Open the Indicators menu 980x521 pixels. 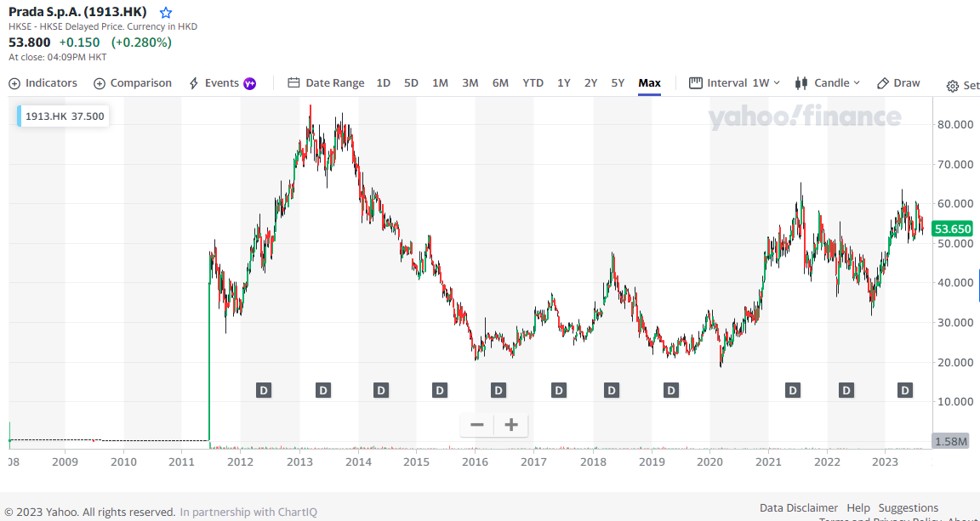[x=43, y=83]
